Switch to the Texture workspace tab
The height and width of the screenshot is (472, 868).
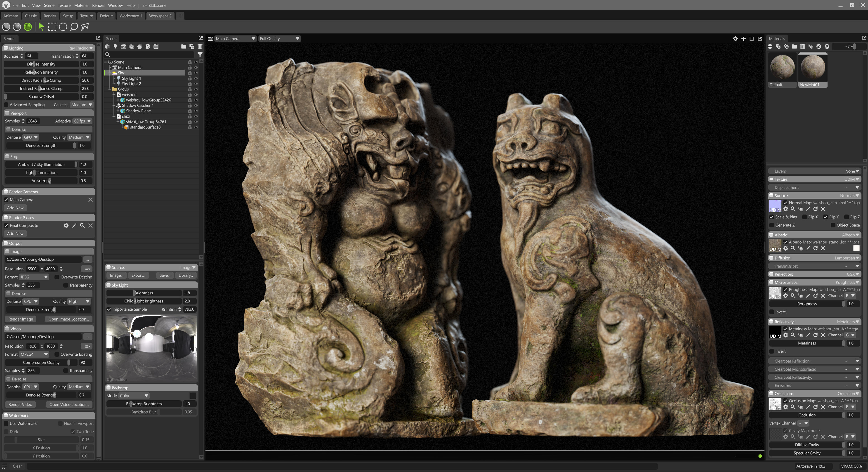(86, 16)
